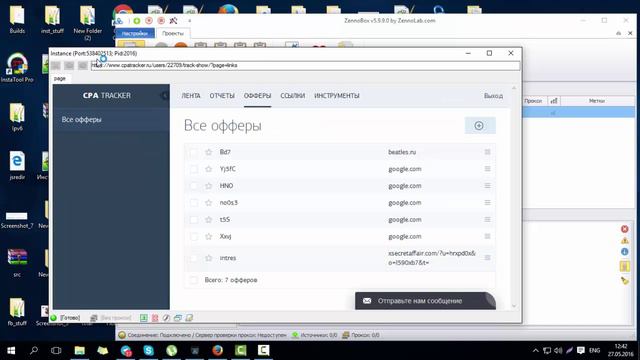Open the Windows Start menu
The height and width of the screenshot is (360, 640).
[x=11, y=351]
